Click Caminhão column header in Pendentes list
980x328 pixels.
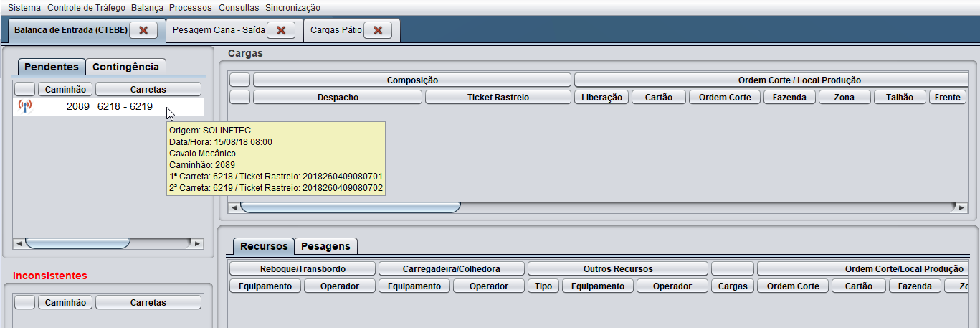coord(65,89)
